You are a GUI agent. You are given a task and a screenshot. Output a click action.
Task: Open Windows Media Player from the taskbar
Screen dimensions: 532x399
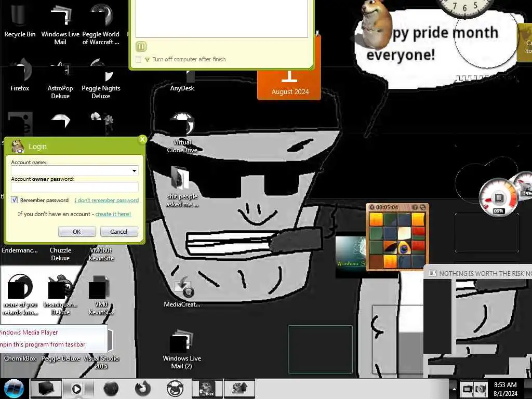coord(78,389)
